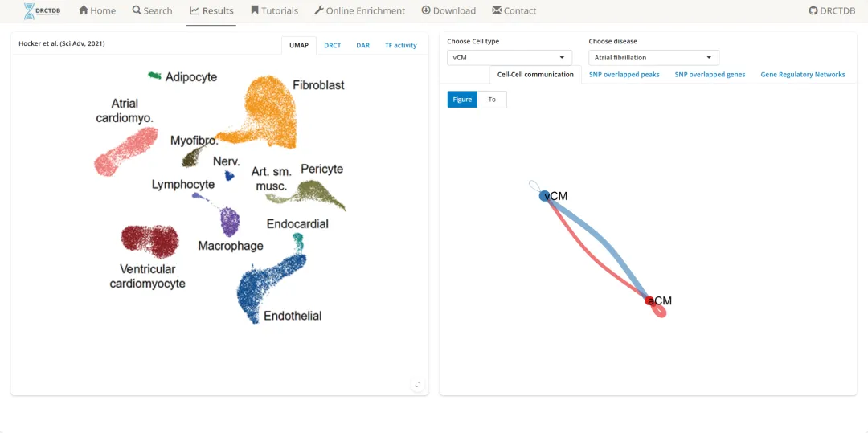Screen dimensions: 868x433
Task: Expand the UMAP plot to fullscreen
Action: pos(418,385)
